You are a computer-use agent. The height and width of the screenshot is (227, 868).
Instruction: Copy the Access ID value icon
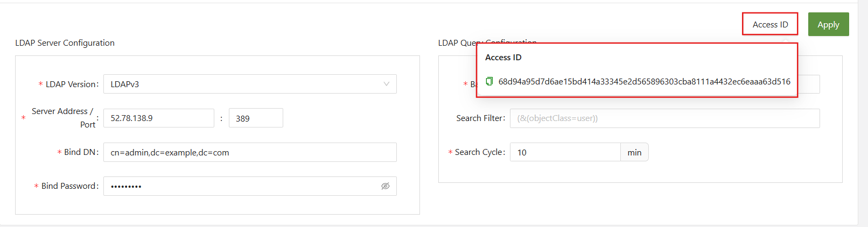tap(489, 81)
